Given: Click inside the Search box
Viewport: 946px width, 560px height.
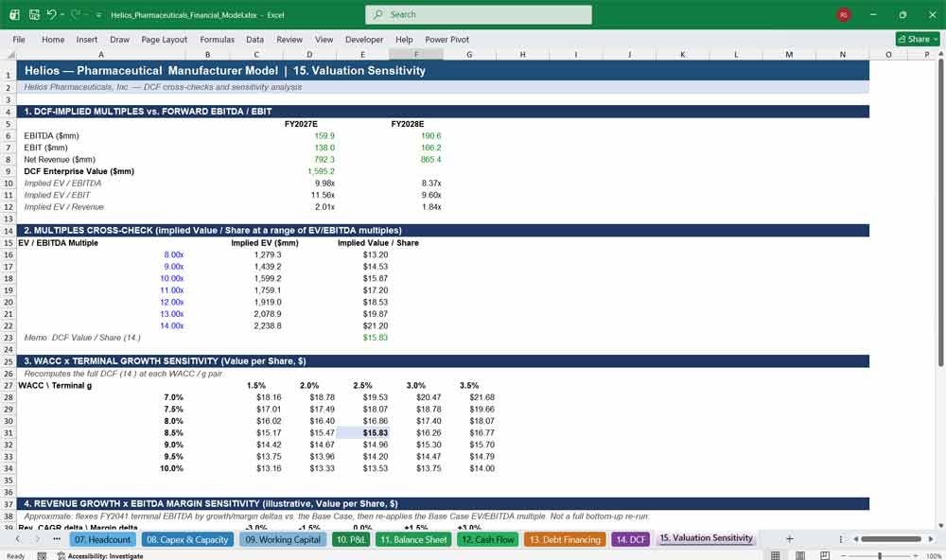Looking at the screenshot, I should [479, 14].
